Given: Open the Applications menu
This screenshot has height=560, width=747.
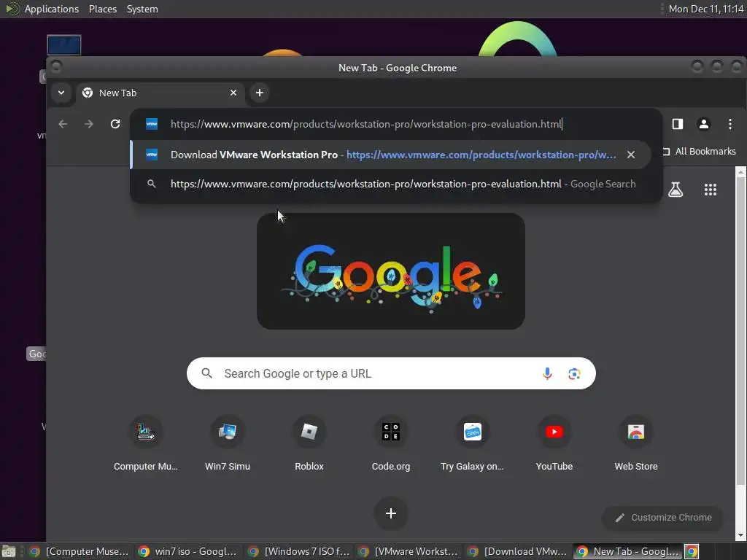Looking at the screenshot, I should tap(52, 9).
